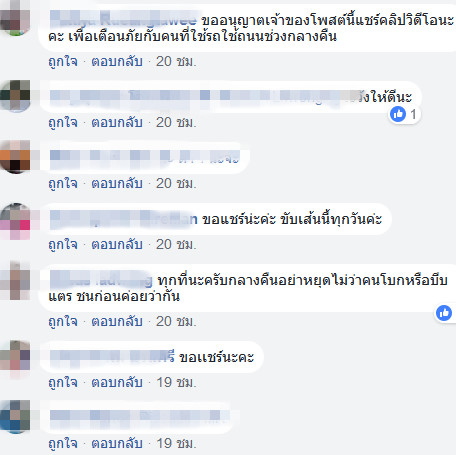
Task: Reply to the 'ขับเส้นนี้ทุกวันค่ะ' comment
Action: point(117,245)
